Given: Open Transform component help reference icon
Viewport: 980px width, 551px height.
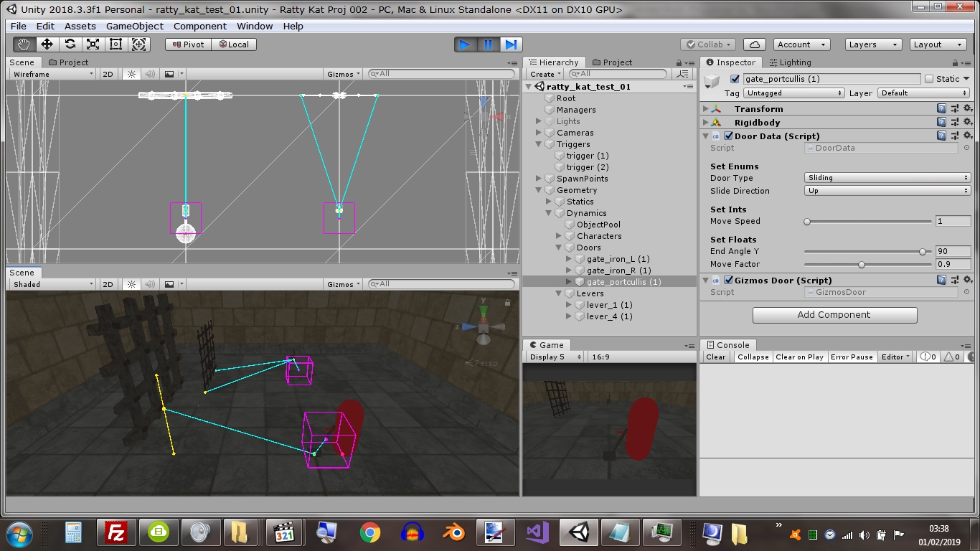Looking at the screenshot, I should tap(941, 109).
